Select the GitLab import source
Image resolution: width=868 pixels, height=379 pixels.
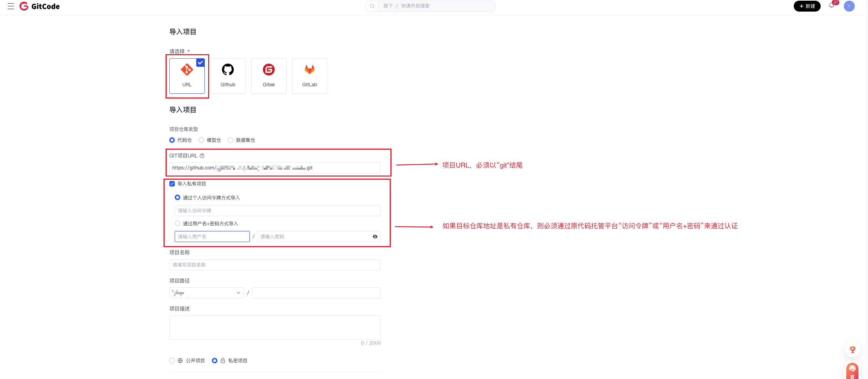pyautogui.click(x=309, y=76)
